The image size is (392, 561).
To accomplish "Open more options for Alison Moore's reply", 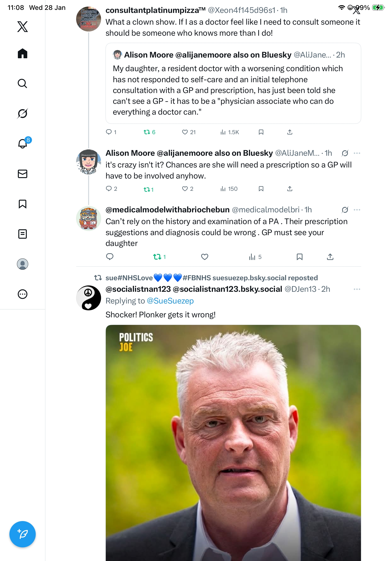I will coord(357,153).
